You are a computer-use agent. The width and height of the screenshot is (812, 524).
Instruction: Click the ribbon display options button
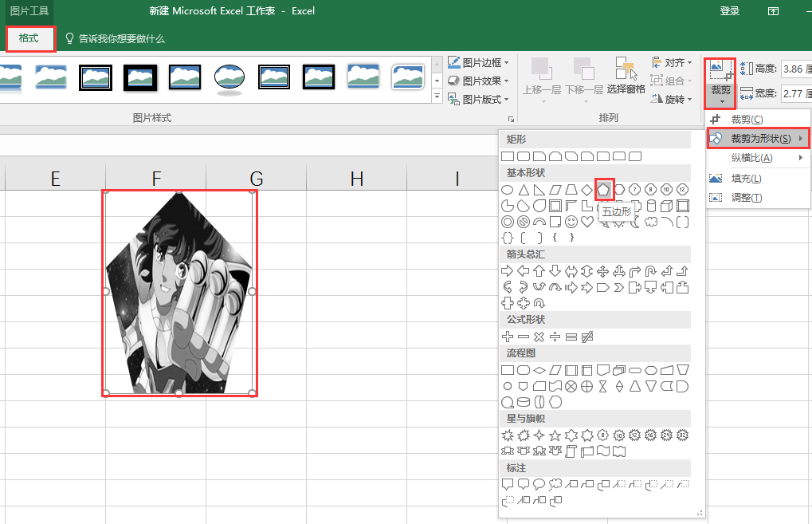point(773,11)
